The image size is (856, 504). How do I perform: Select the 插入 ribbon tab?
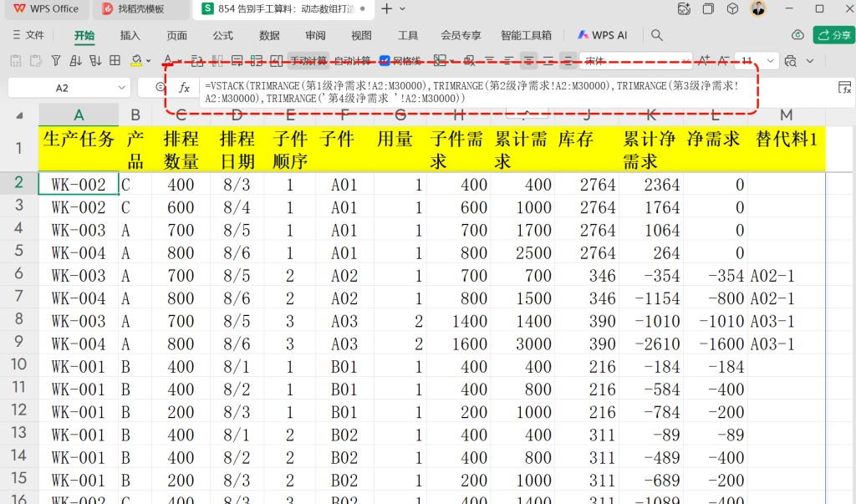130,35
